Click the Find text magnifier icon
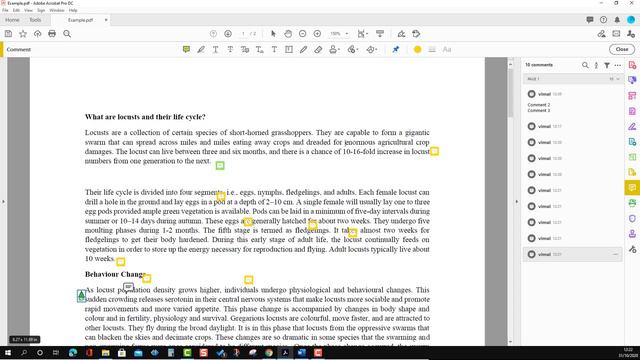640x360 pixels. pyautogui.click(x=67, y=34)
